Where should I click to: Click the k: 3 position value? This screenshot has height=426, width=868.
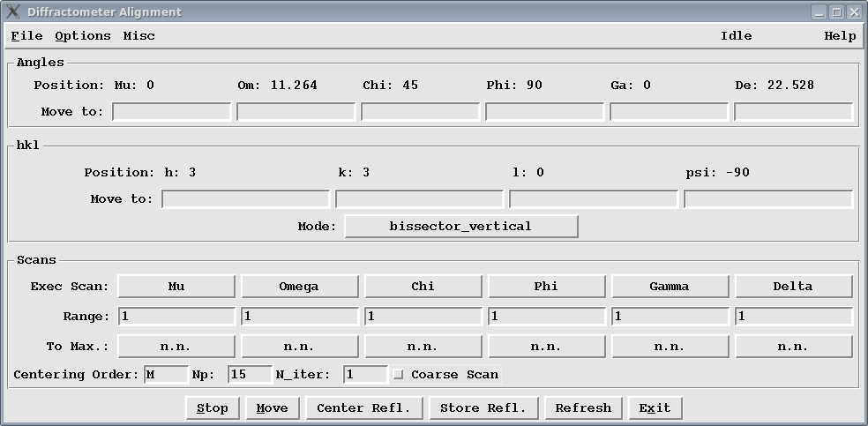pos(354,173)
